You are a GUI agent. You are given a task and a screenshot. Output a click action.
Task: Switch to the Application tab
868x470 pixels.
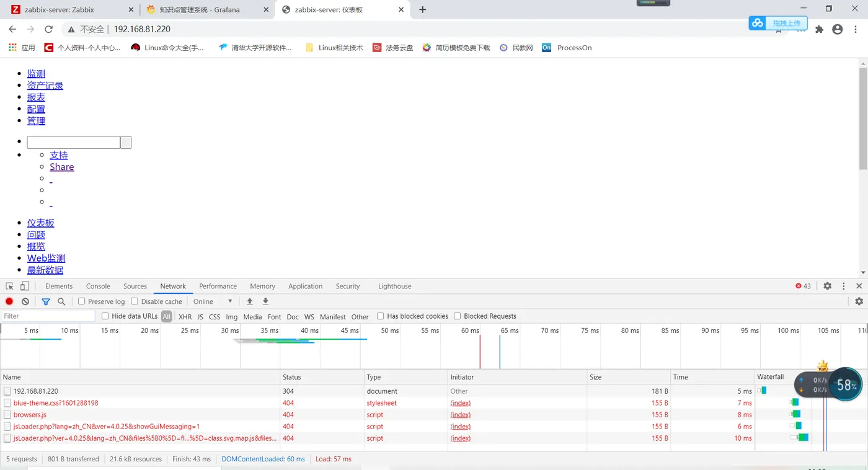(305, 286)
